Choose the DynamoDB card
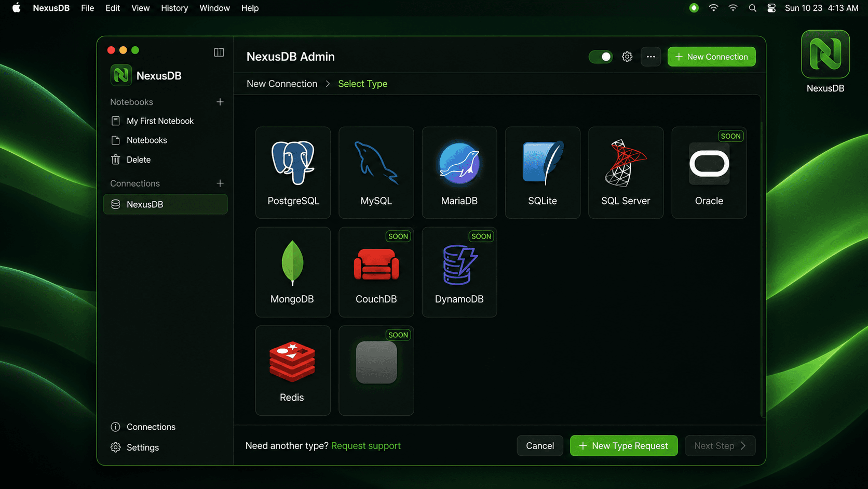Screen dimensions: 868x489 [459, 272]
